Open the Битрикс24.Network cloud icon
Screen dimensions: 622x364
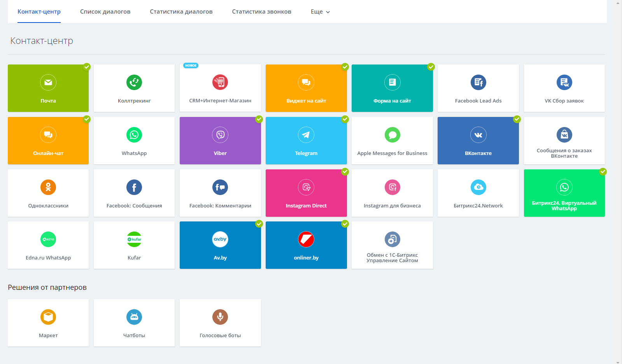[x=478, y=187]
